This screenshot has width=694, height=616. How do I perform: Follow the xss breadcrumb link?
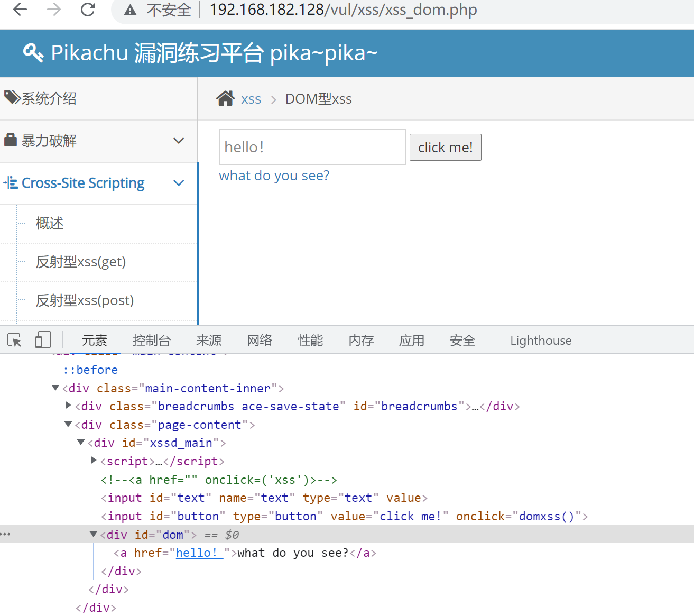click(x=251, y=99)
